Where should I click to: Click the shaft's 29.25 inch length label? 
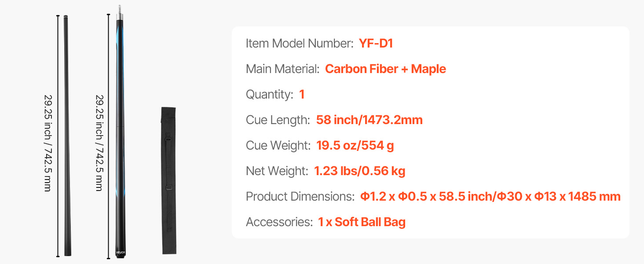[48, 143]
